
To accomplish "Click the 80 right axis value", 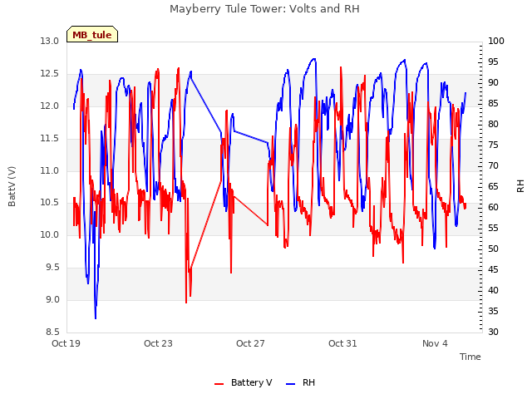I will 493,124.
